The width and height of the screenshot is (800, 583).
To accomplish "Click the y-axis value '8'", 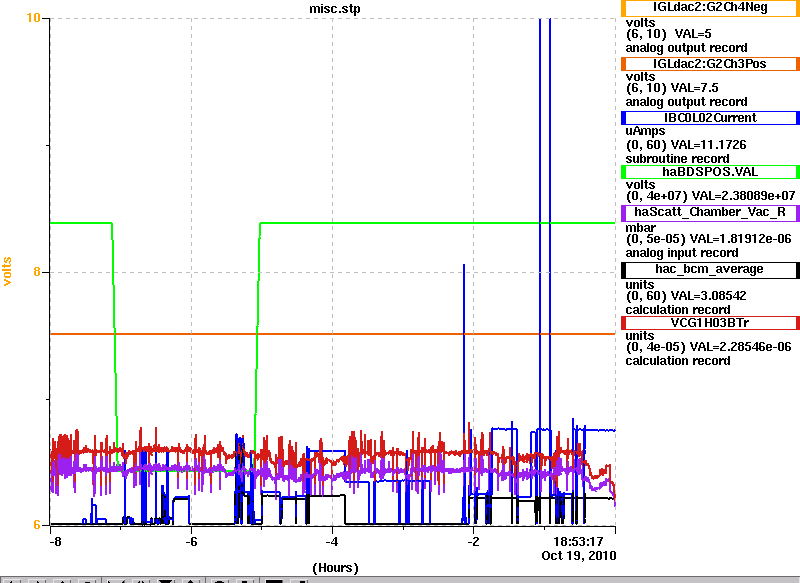I will [37, 272].
